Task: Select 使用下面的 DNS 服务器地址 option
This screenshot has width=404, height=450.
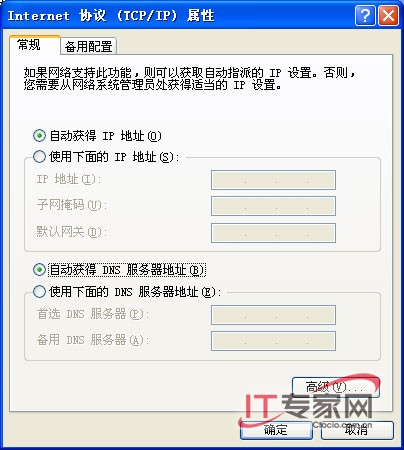Action: pos(39,292)
